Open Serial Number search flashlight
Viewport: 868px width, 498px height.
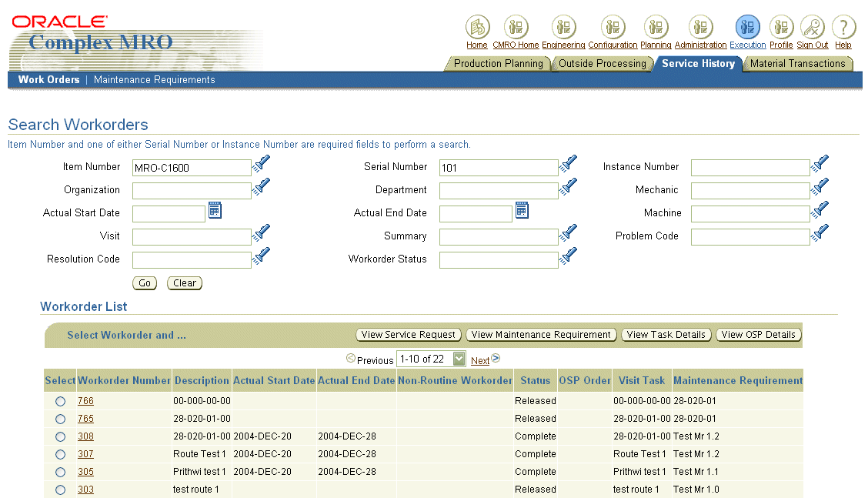tap(569, 163)
